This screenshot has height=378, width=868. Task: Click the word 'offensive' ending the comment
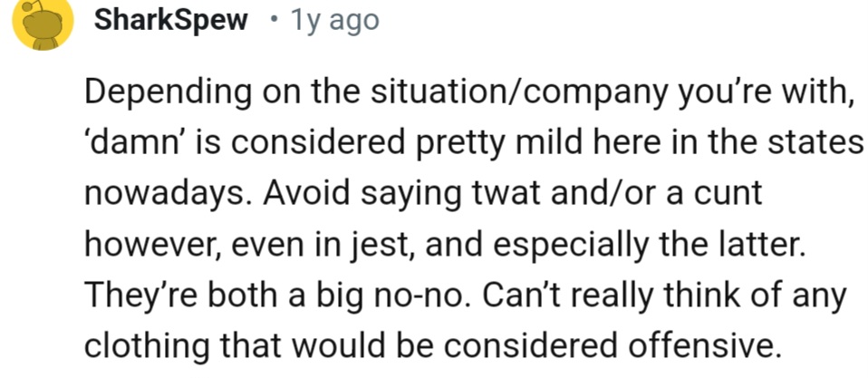click(703, 346)
